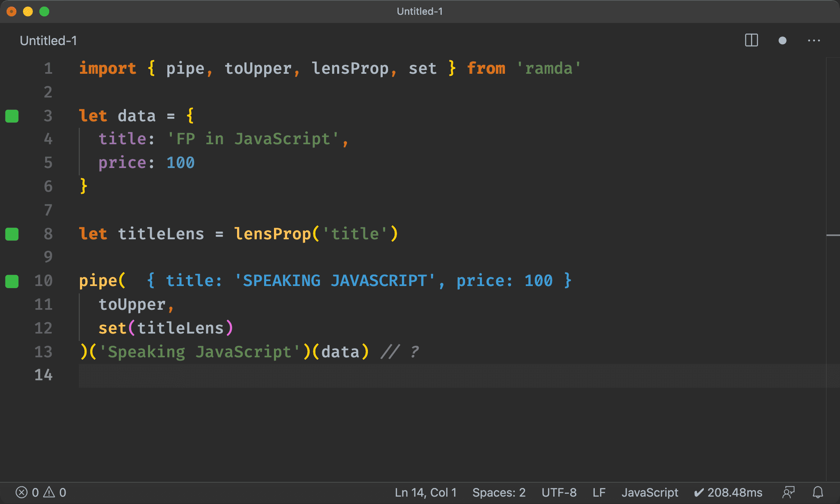This screenshot has width=840, height=504.
Task: Click the 'Speaking JavaScript' string on line 13
Action: tap(200, 352)
